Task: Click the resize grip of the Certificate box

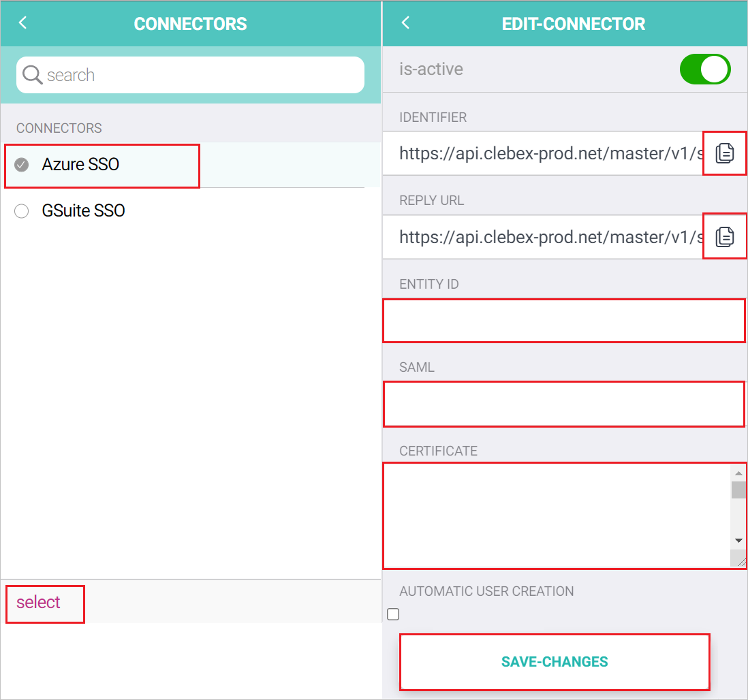Action: [x=740, y=561]
